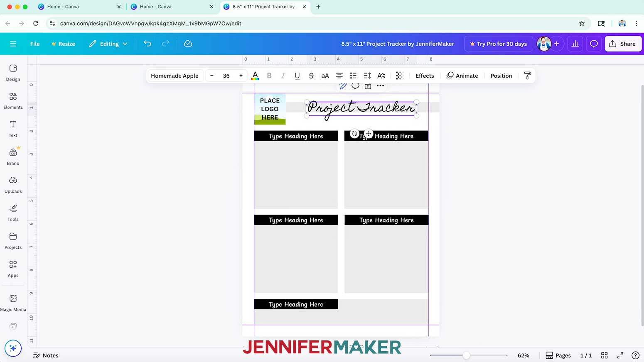
Task: Open the Brand panel
Action: pyautogui.click(x=13, y=157)
